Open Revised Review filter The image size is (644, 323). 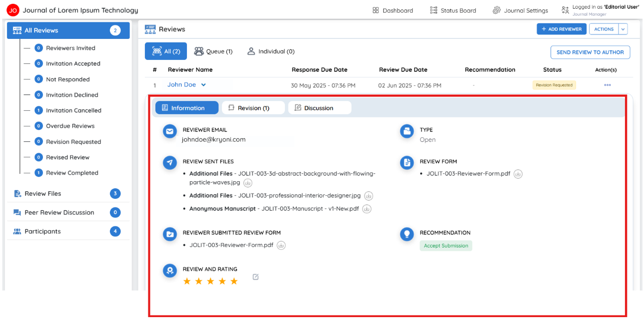[x=62, y=157]
